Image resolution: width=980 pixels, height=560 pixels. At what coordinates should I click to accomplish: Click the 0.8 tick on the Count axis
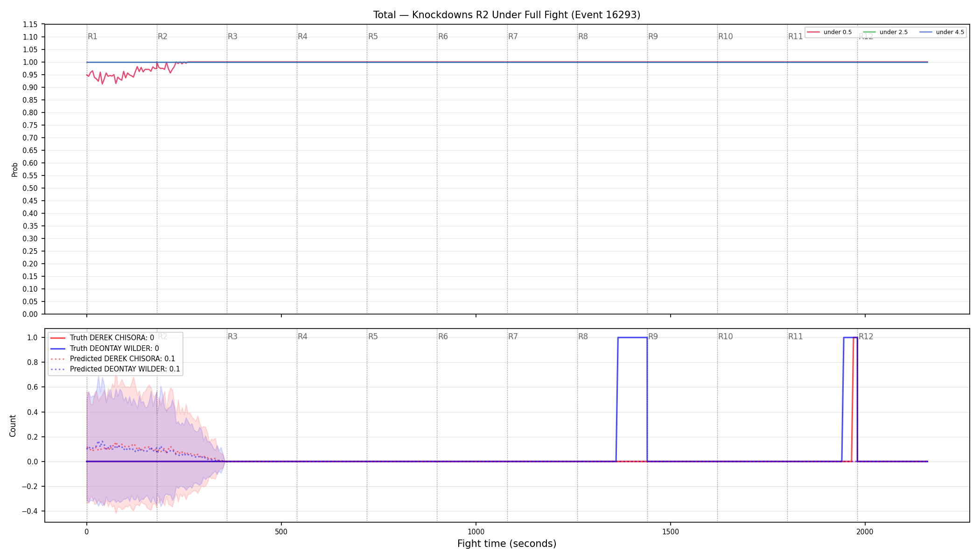tap(33, 362)
